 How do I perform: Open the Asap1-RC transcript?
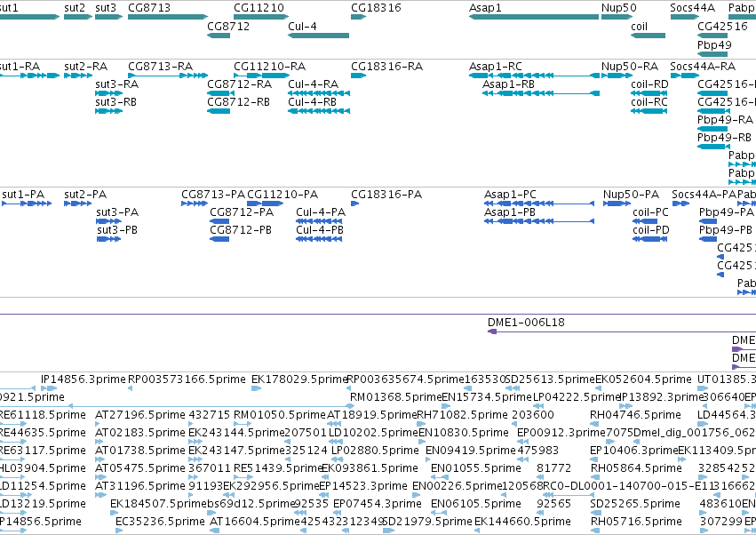(x=534, y=76)
